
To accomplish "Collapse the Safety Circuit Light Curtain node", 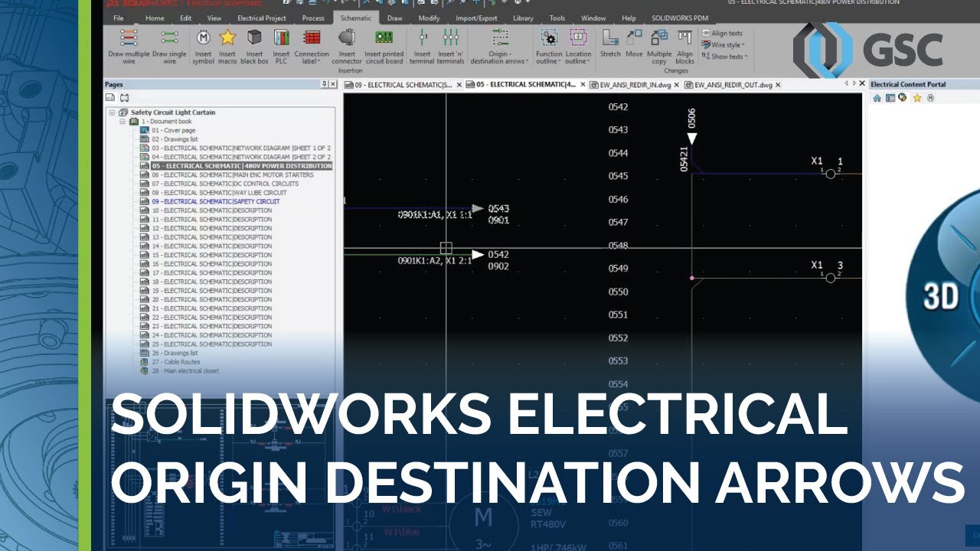I will pyautogui.click(x=113, y=112).
